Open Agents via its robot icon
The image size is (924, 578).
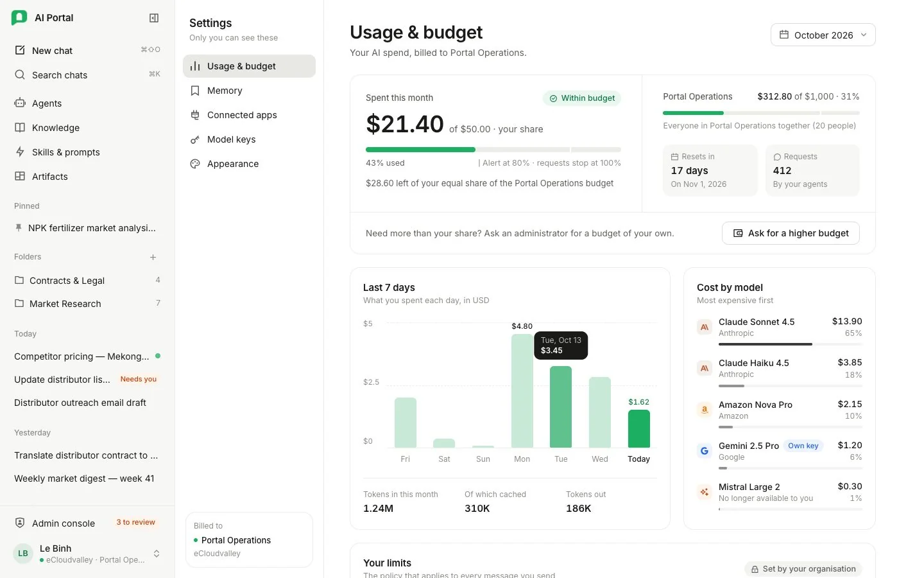tap(20, 103)
